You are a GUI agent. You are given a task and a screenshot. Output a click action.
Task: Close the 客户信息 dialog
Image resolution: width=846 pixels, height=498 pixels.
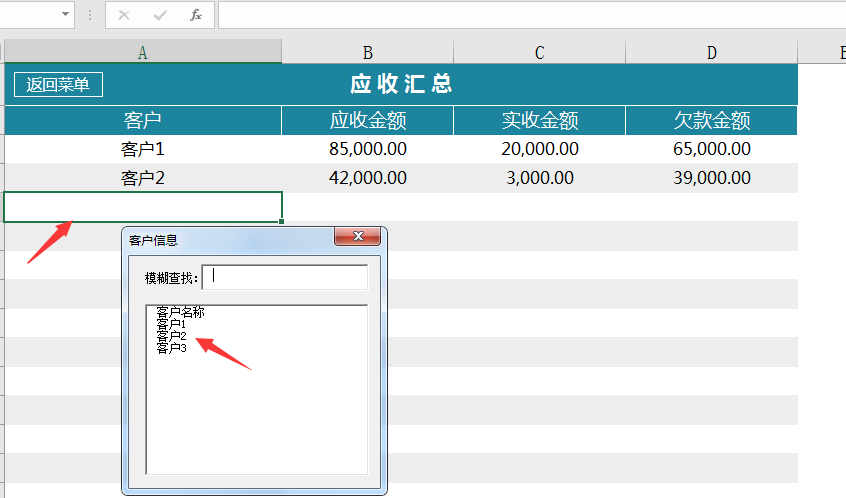tap(358, 236)
